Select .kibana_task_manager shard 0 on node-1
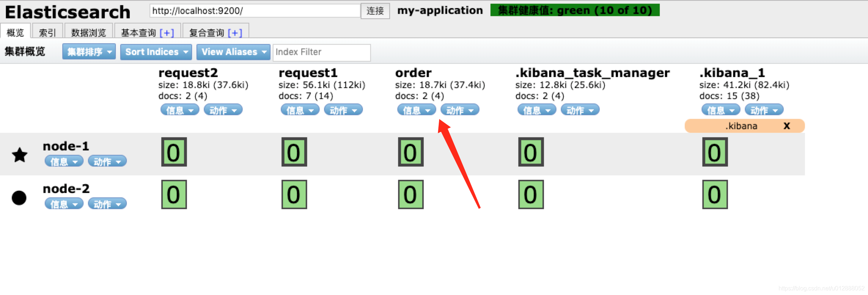This screenshot has width=868, height=295. (531, 152)
